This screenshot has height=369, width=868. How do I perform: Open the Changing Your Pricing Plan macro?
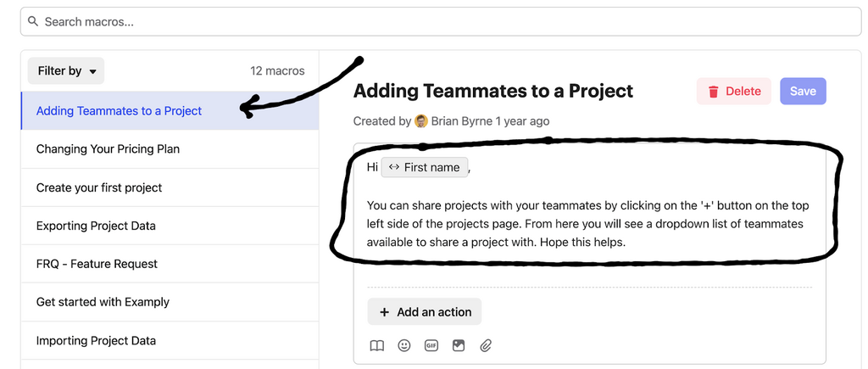(x=108, y=149)
